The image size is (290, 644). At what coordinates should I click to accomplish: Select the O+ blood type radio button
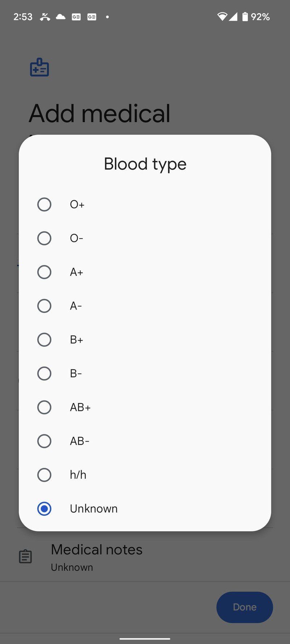pos(44,204)
